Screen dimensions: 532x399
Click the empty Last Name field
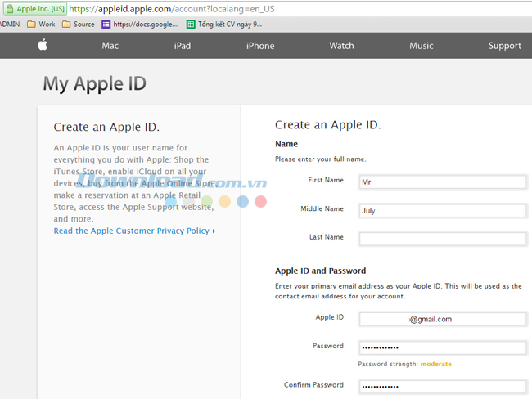click(442, 239)
